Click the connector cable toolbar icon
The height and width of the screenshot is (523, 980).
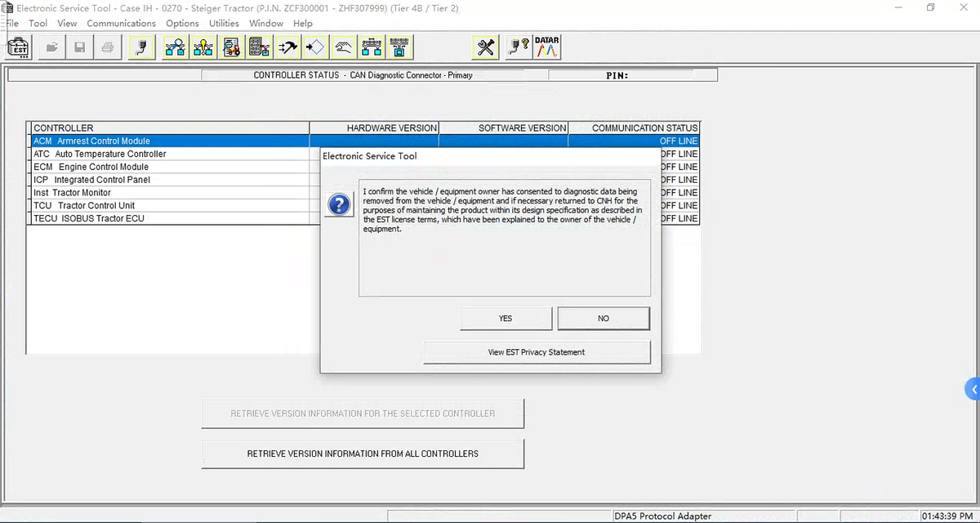pyautogui.click(x=142, y=48)
